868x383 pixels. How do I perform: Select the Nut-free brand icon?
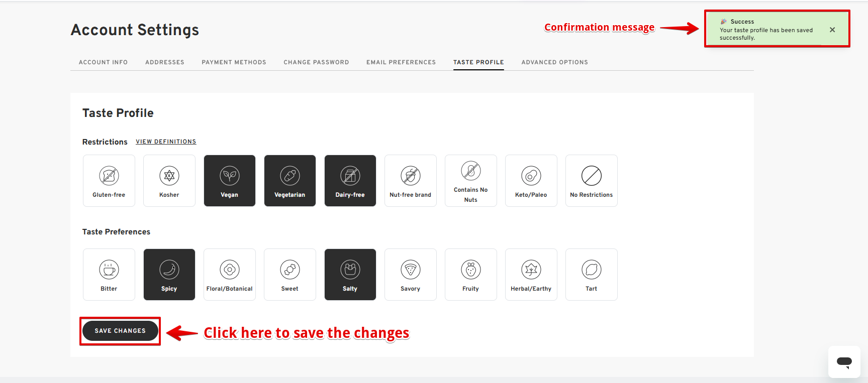tap(411, 176)
